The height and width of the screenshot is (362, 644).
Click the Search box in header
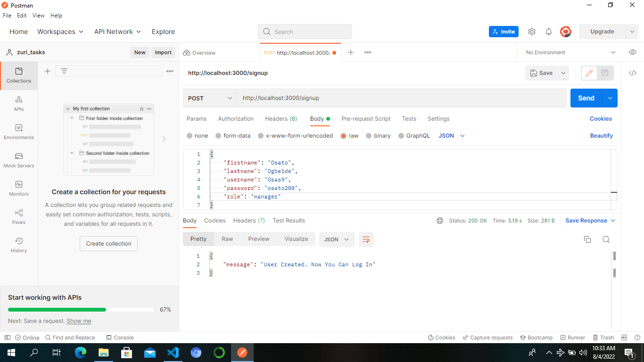click(x=305, y=32)
